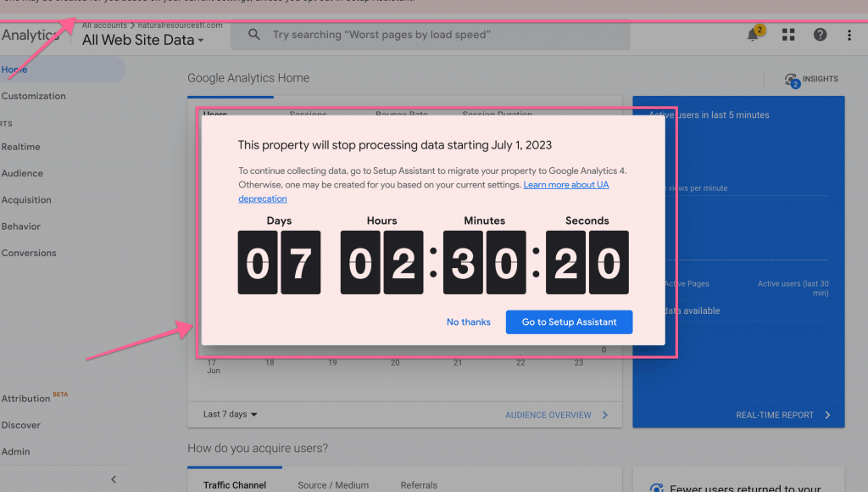The image size is (868, 492).
Task: Click the search magnifier icon
Action: point(254,34)
